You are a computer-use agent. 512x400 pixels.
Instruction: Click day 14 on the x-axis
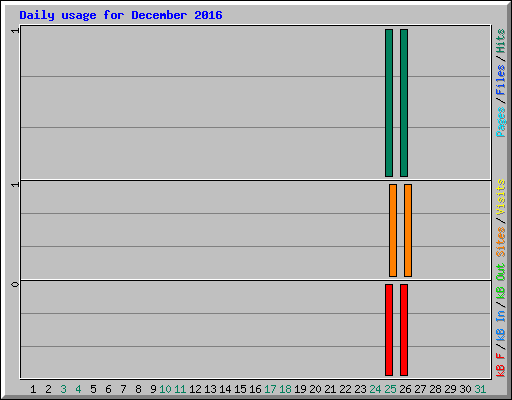[x=225, y=389]
